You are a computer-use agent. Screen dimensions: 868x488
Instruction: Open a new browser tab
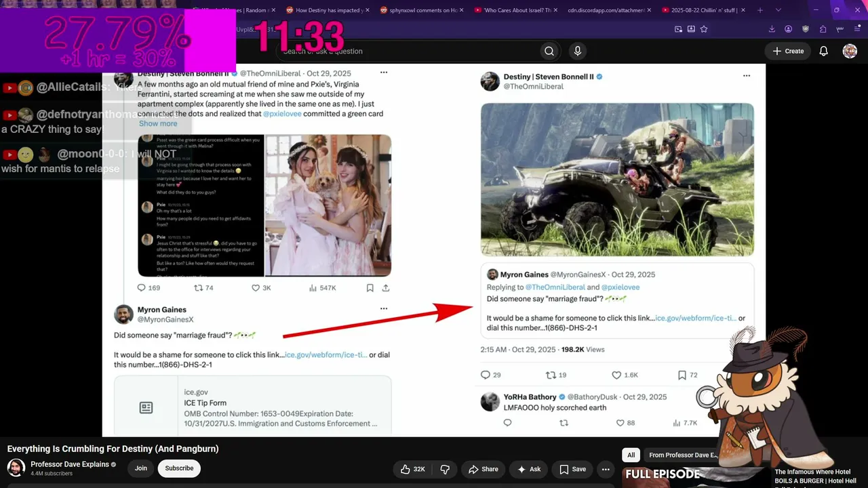click(760, 10)
